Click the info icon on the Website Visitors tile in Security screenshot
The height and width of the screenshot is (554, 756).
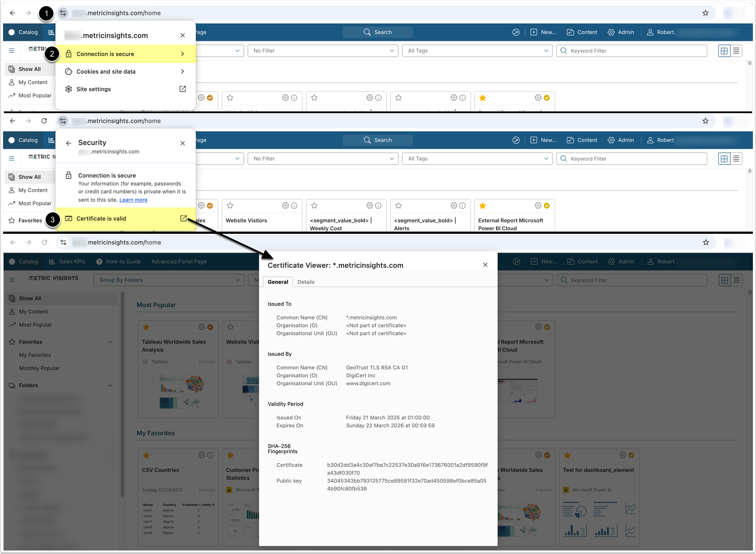(x=294, y=206)
